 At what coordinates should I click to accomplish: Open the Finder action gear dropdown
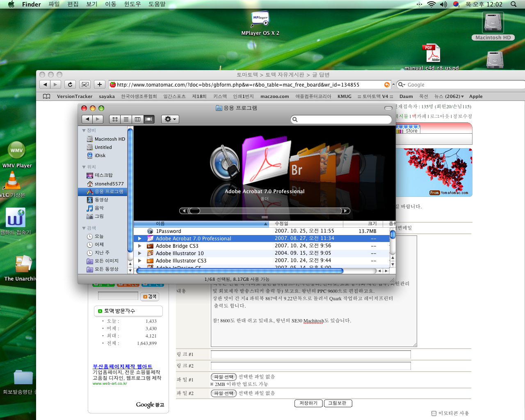click(170, 119)
